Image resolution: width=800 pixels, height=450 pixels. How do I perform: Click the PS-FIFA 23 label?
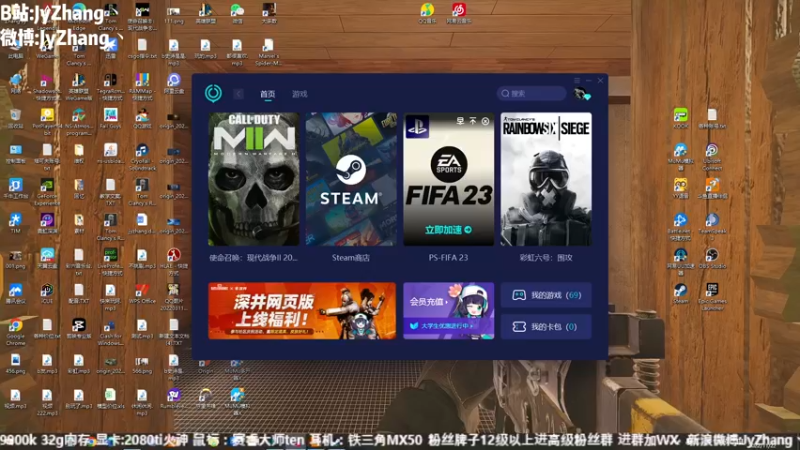(x=448, y=258)
